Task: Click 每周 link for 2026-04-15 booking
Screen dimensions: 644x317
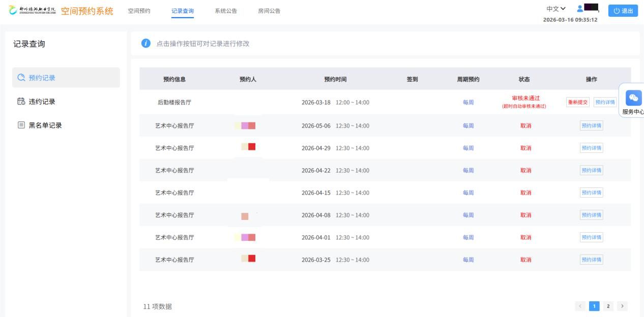Action: [468, 193]
